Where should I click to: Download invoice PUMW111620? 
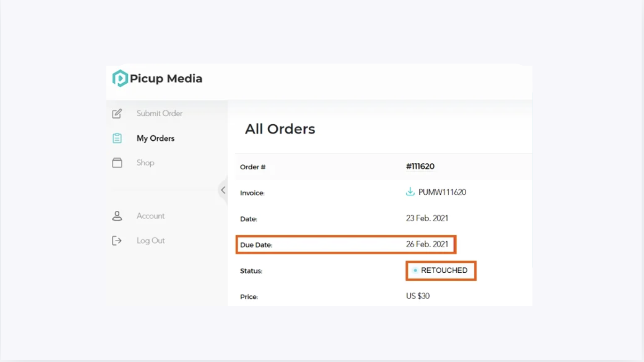tap(442, 192)
